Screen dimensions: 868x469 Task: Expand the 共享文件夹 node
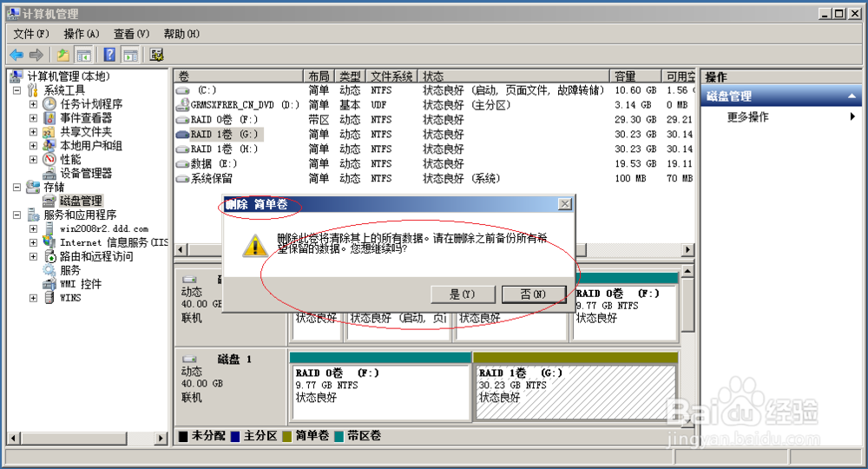click(x=33, y=131)
